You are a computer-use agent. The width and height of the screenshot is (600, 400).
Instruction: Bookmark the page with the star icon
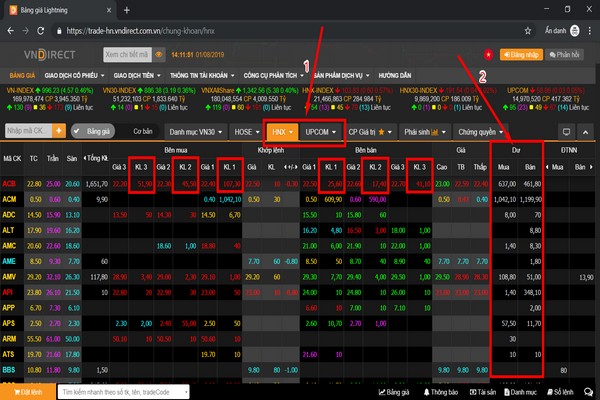528,31
